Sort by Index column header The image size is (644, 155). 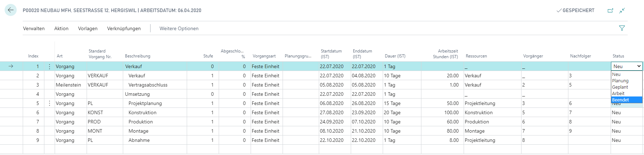(33, 56)
